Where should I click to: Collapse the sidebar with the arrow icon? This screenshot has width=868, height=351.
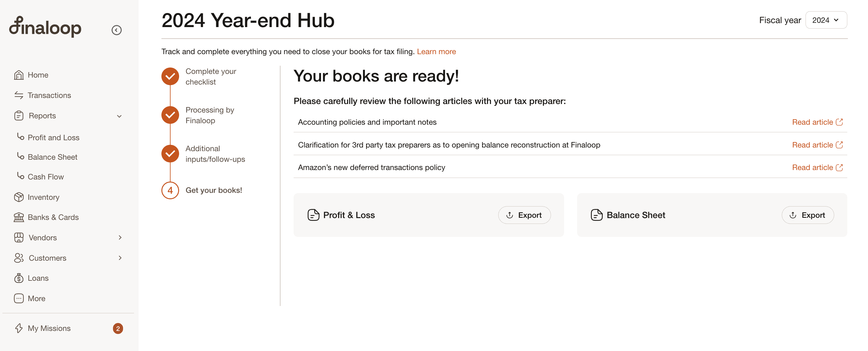[117, 30]
